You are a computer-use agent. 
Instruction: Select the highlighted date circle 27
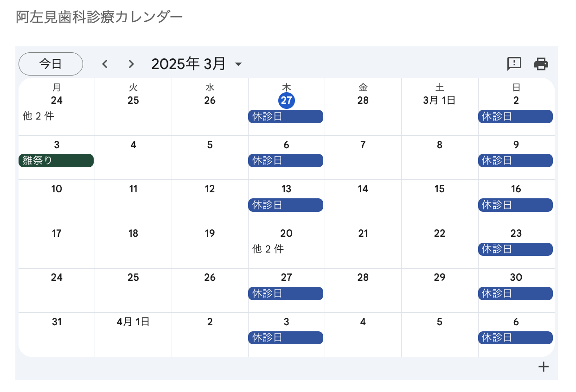coord(287,101)
